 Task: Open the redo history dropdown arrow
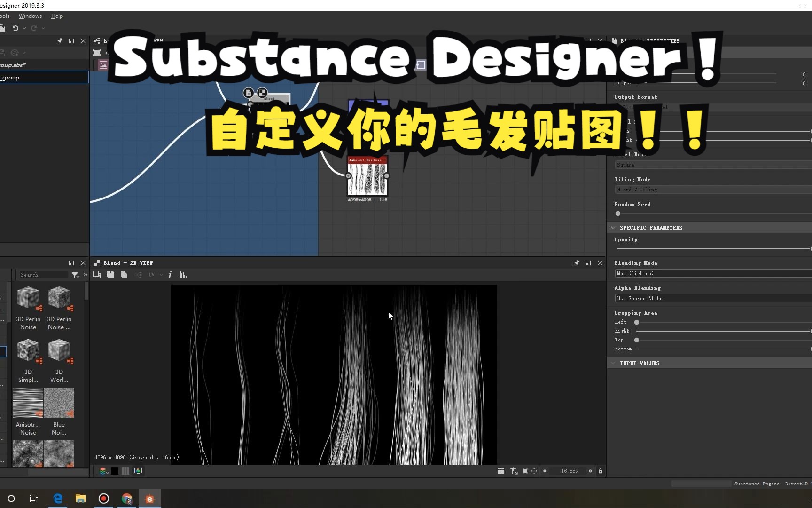pyautogui.click(x=43, y=28)
